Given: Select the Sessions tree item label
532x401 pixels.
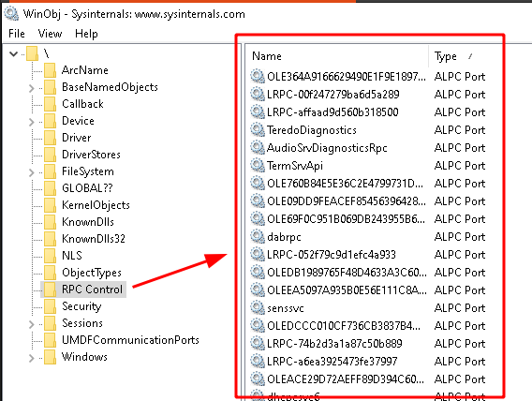Looking at the screenshot, I should 82,323.
